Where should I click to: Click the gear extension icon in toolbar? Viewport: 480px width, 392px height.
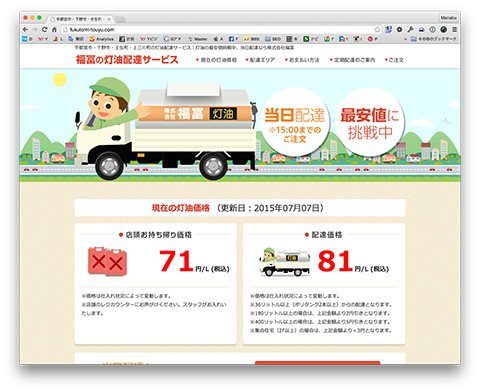click(399, 30)
